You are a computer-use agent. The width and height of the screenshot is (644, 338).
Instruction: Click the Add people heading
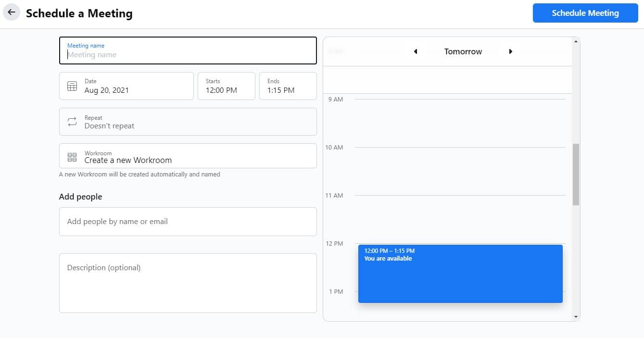pos(80,197)
